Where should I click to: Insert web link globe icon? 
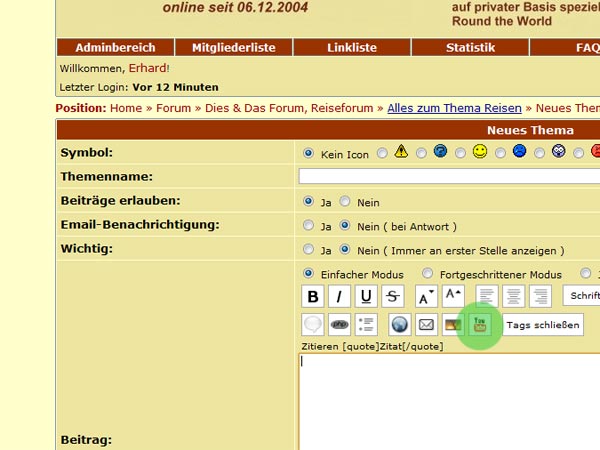click(399, 324)
